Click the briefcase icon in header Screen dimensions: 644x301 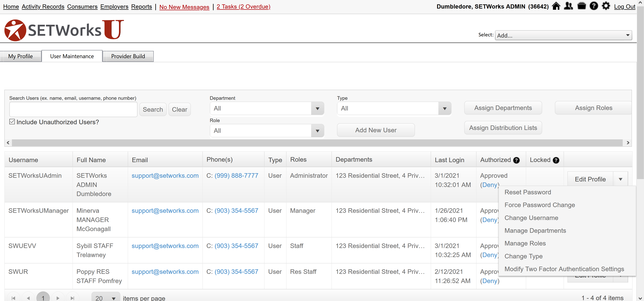click(582, 6)
